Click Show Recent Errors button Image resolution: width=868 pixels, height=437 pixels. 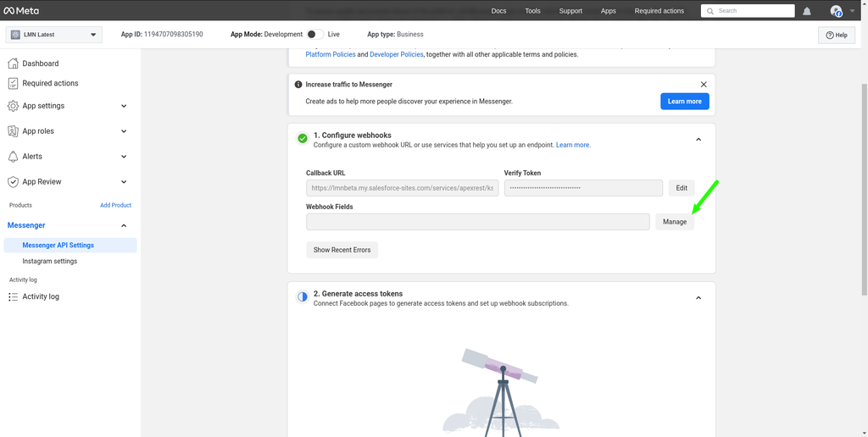click(x=342, y=250)
